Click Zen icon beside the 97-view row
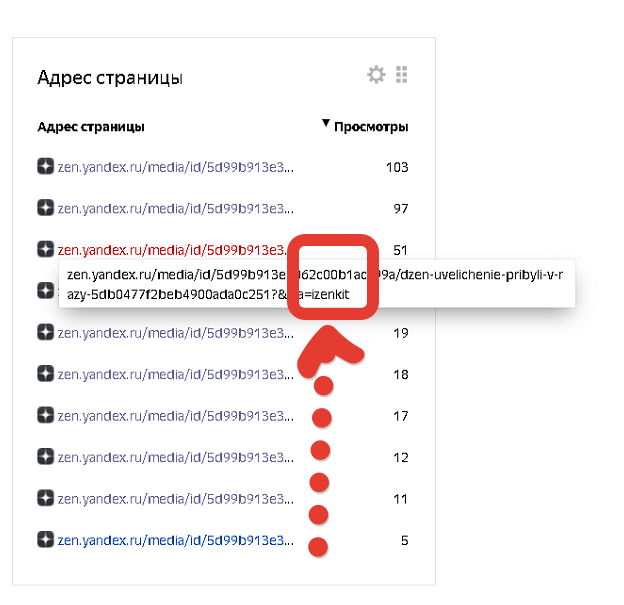Viewport: 624px width, 605px height. pyautogui.click(x=45, y=208)
